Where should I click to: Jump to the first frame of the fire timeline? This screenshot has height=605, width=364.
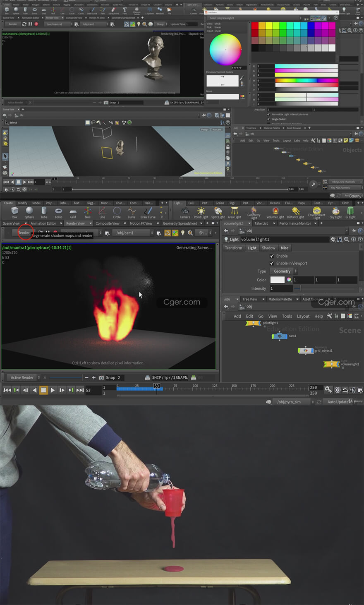[x=7, y=390]
